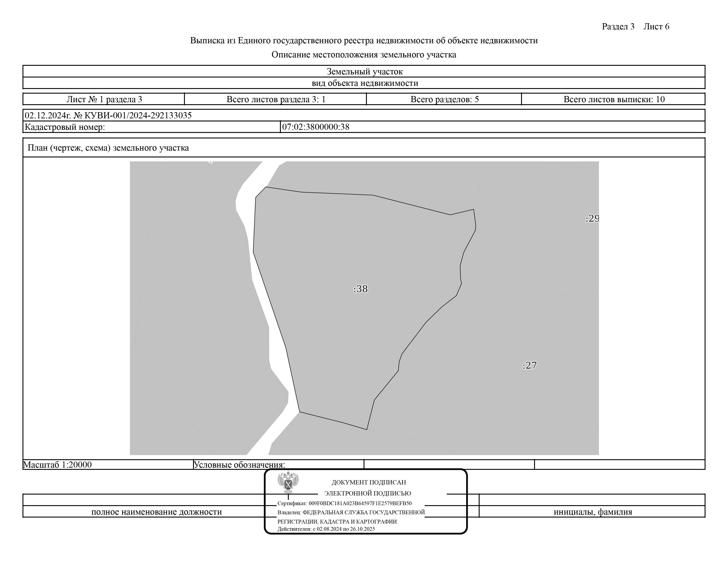Image resolution: width=728 pixels, height=563 pixels.
Task: Click 'План (чертеж, схема) земельного участка' heading
Action: 108,148
